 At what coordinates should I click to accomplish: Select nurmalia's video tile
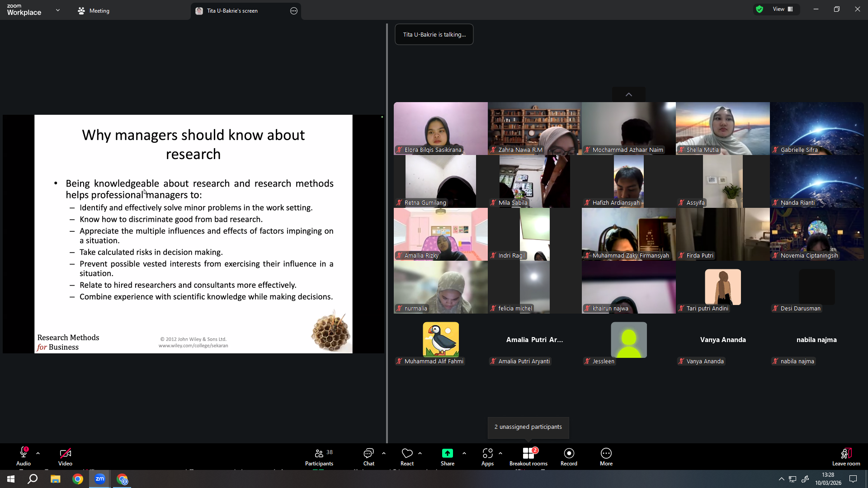(441, 287)
